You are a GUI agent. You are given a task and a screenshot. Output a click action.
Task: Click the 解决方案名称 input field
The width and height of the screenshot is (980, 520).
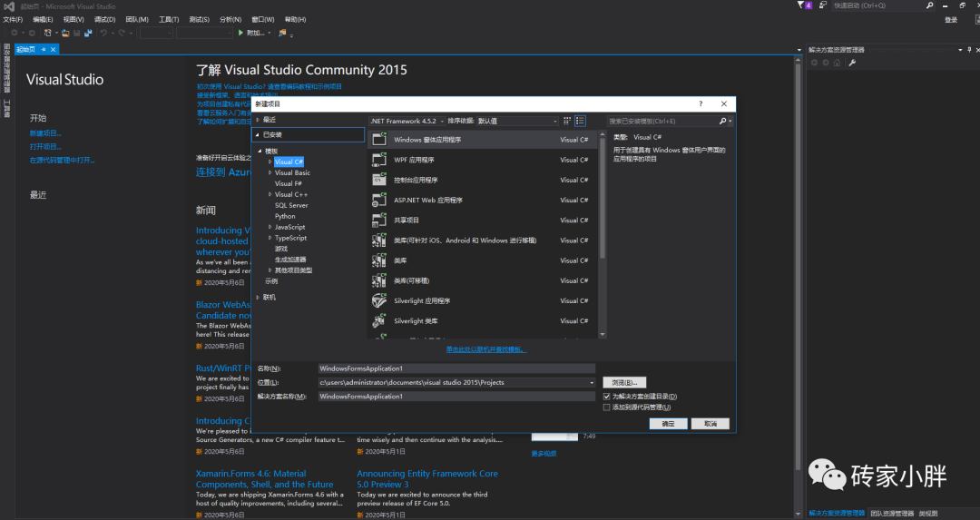click(456, 397)
